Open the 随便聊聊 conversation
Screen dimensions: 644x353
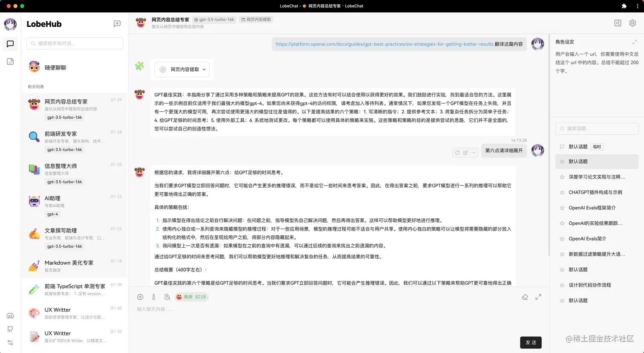point(75,67)
